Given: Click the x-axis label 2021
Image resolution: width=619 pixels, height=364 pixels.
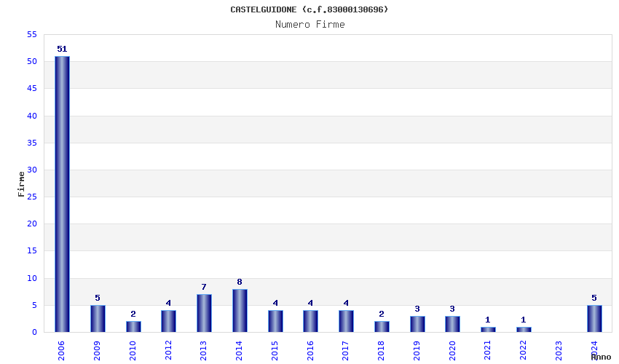Looking at the screenshot, I should click(x=487, y=351).
